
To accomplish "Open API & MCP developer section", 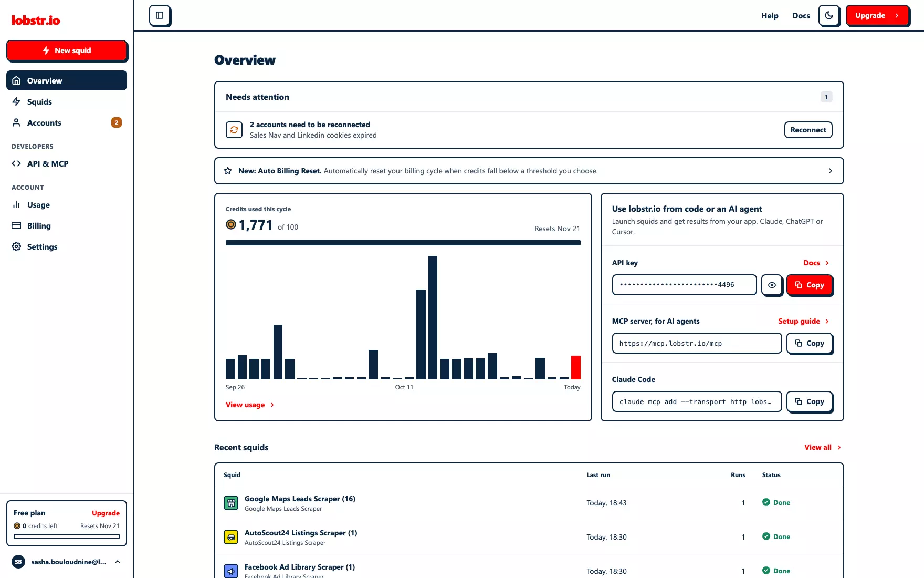I will coord(67,163).
